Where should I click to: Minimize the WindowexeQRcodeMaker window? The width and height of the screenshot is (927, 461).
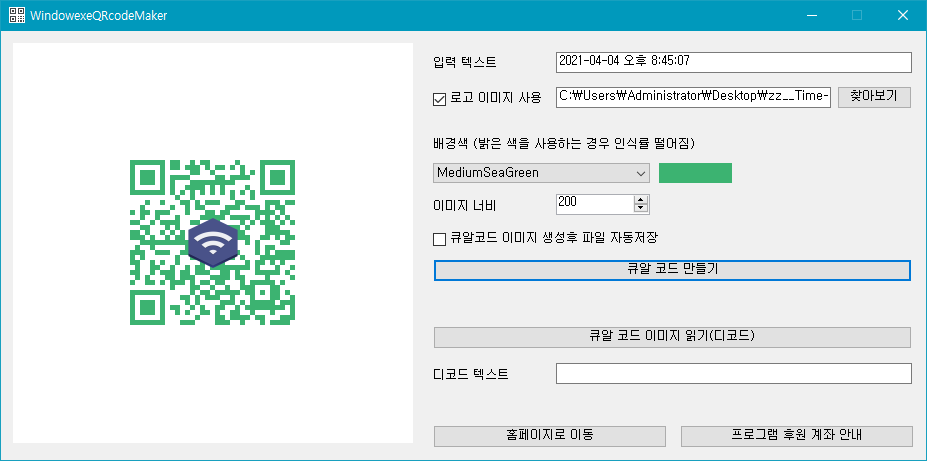pyautogui.click(x=811, y=15)
